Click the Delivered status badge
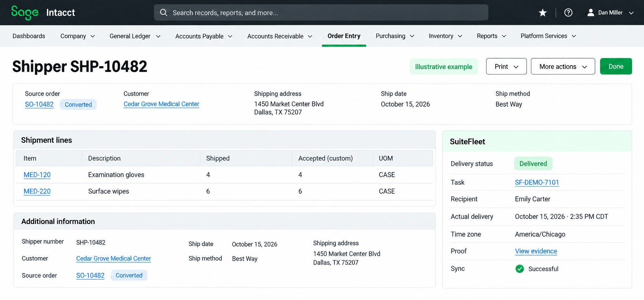This screenshot has width=644, height=300. point(533,164)
